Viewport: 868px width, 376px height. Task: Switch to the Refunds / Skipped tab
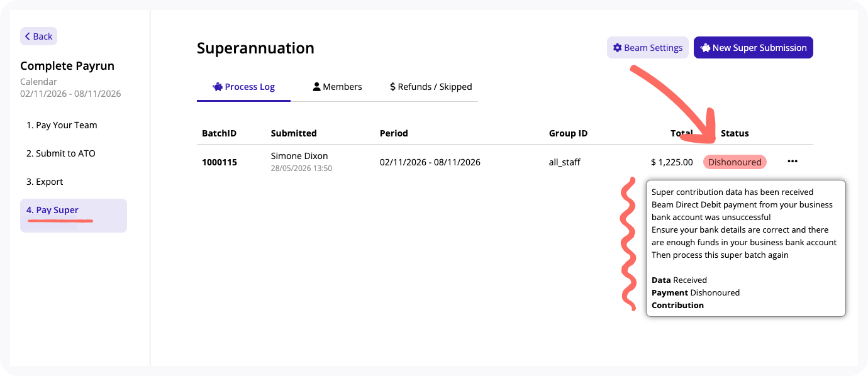click(x=431, y=87)
